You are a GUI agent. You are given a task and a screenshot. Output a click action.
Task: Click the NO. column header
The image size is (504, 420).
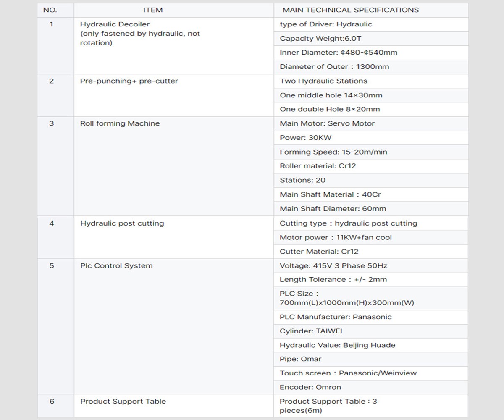50,10
